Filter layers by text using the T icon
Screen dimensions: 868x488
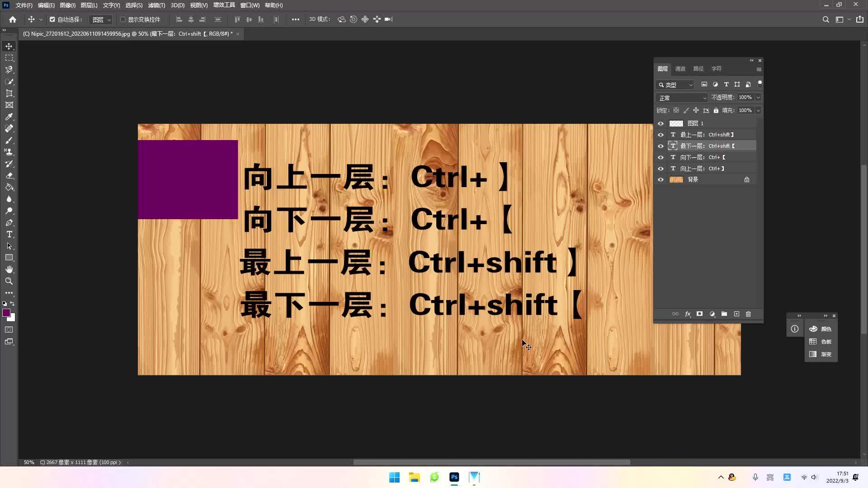[726, 84]
